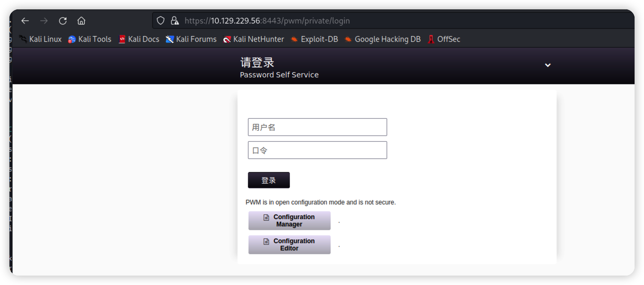This screenshot has width=644, height=285.
Task: Open the Configuration Manager
Action: [x=289, y=221]
